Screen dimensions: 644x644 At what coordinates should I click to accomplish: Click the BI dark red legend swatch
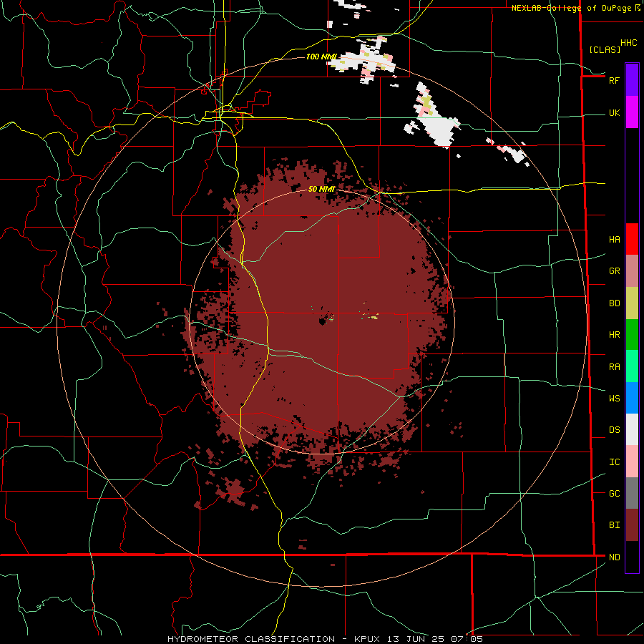632,525
